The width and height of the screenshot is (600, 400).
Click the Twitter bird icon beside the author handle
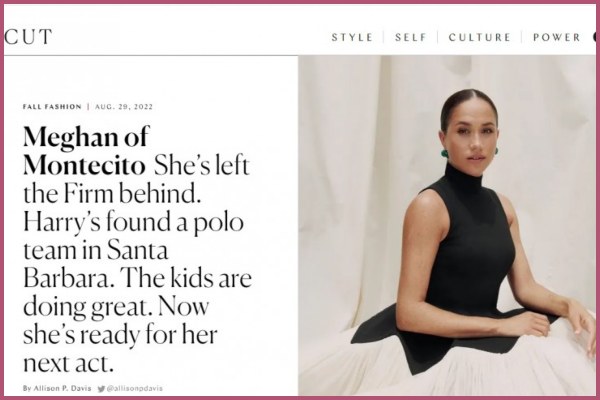click(x=101, y=389)
